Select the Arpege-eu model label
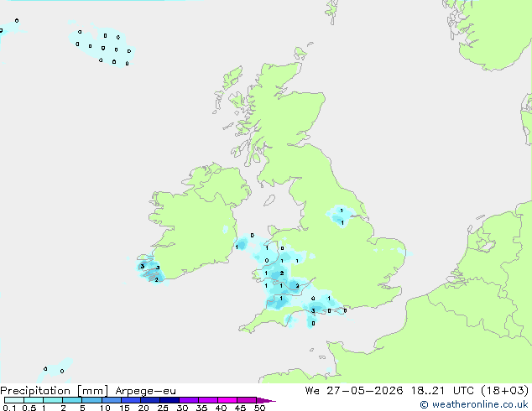Screen dimensions: 532x411 point(145,391)
